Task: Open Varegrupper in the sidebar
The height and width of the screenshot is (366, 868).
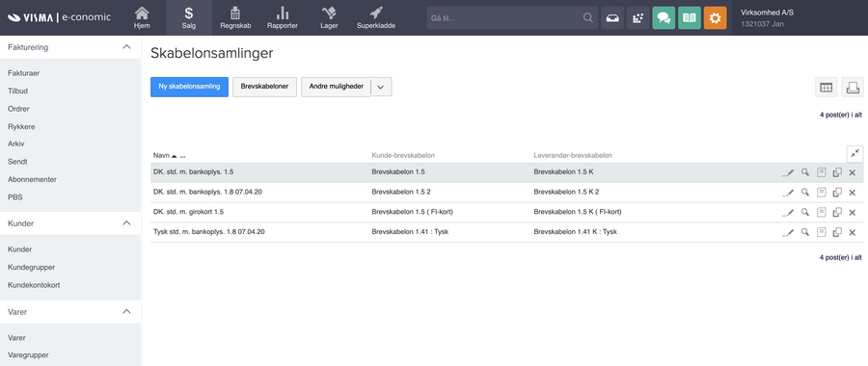Action: coord(28,355)
